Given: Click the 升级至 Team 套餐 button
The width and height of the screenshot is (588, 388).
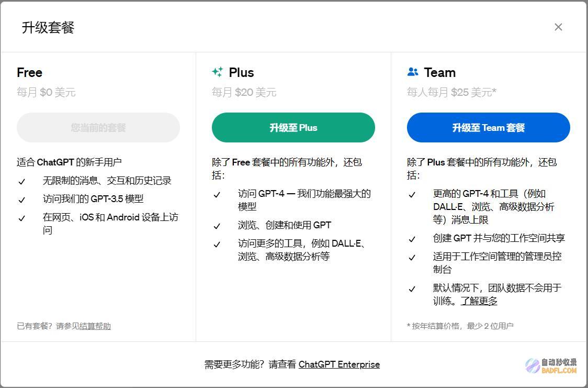Looking at the screenshot, I should pos(488,128).
